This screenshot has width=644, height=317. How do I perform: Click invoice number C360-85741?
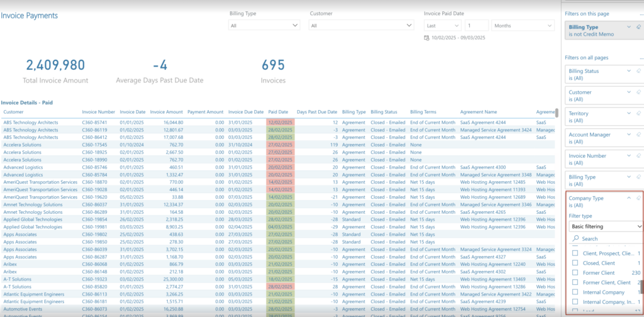click(x=94, y=123)
